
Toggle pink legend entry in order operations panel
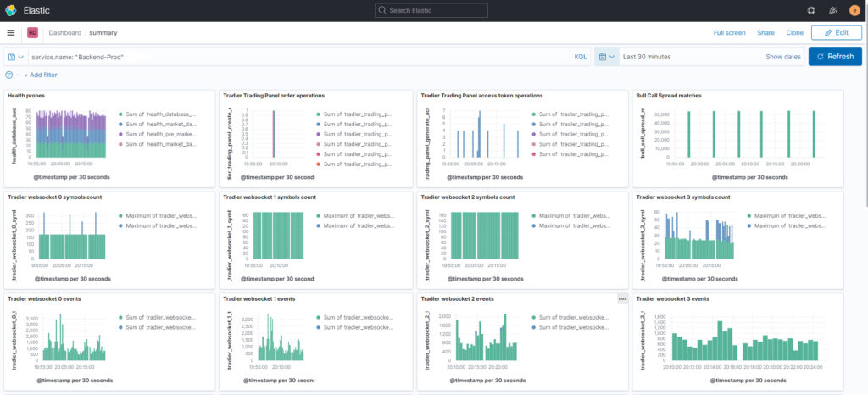point(354,144)
